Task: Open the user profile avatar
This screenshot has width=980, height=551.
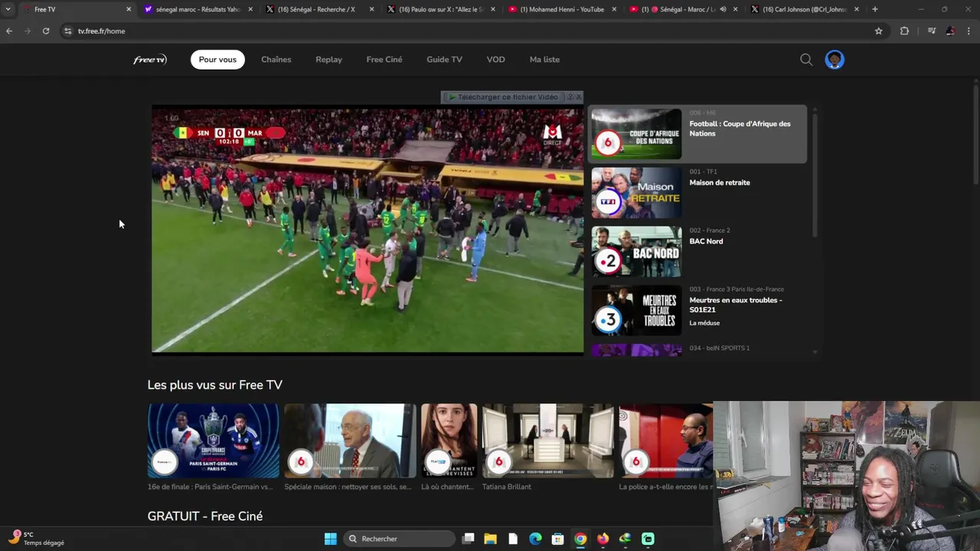Action: click(835, 60)
